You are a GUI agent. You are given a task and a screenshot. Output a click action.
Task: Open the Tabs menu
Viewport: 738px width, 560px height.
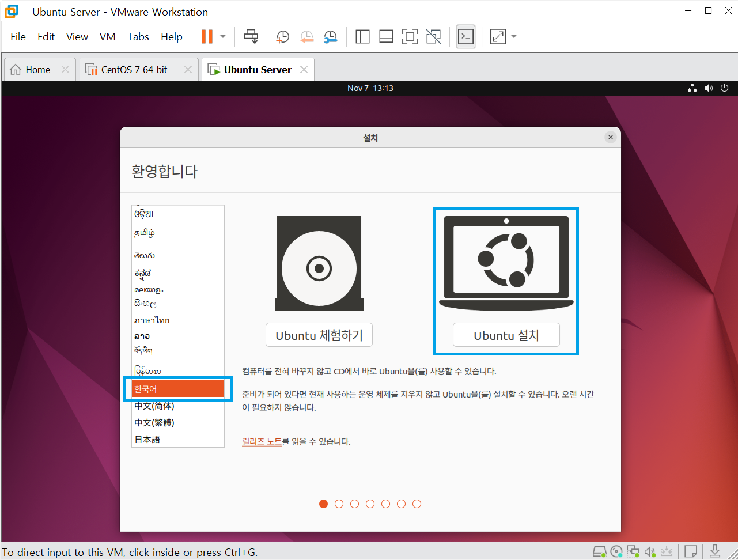[138, 37]
